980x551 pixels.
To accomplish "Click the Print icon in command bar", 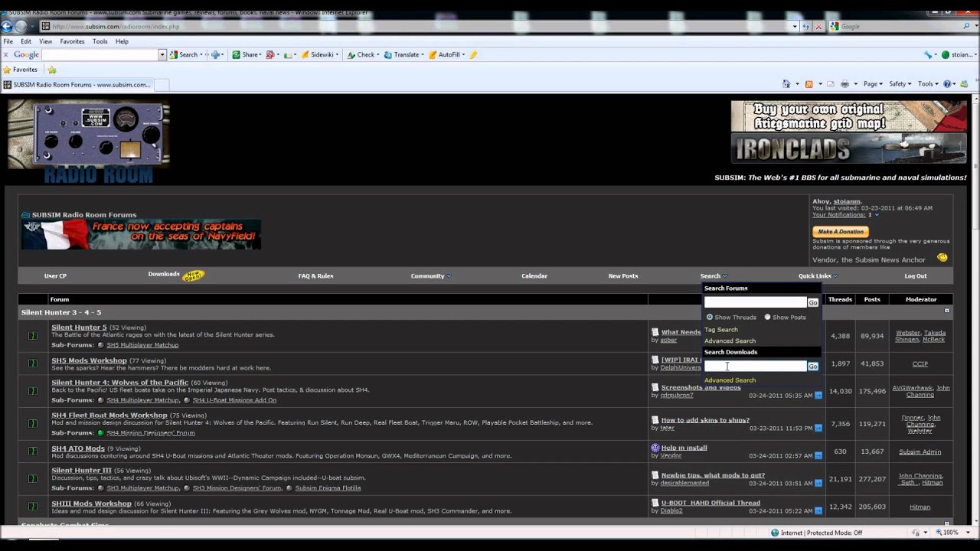I will [x=844, y=84].
